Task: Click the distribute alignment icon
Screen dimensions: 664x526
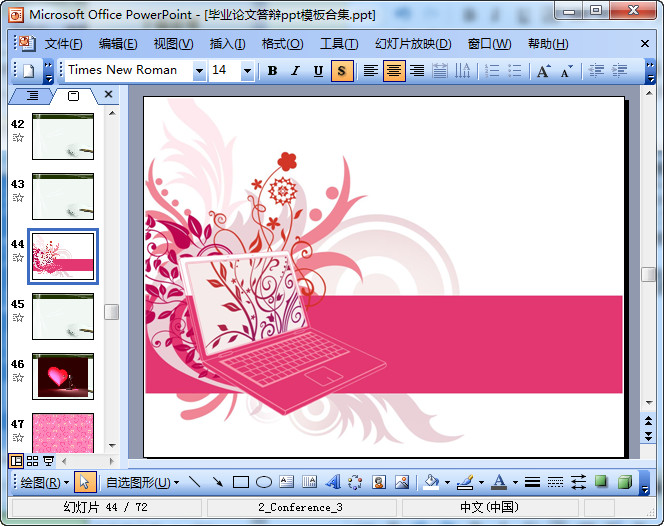Action: coord(440,71)
